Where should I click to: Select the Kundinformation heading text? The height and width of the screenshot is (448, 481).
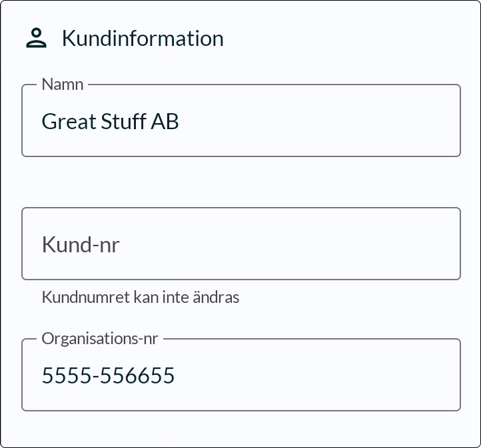[143, 39]
